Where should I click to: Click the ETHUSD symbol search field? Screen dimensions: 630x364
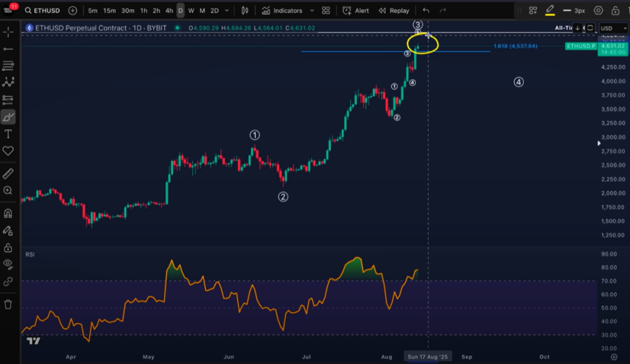45,11
